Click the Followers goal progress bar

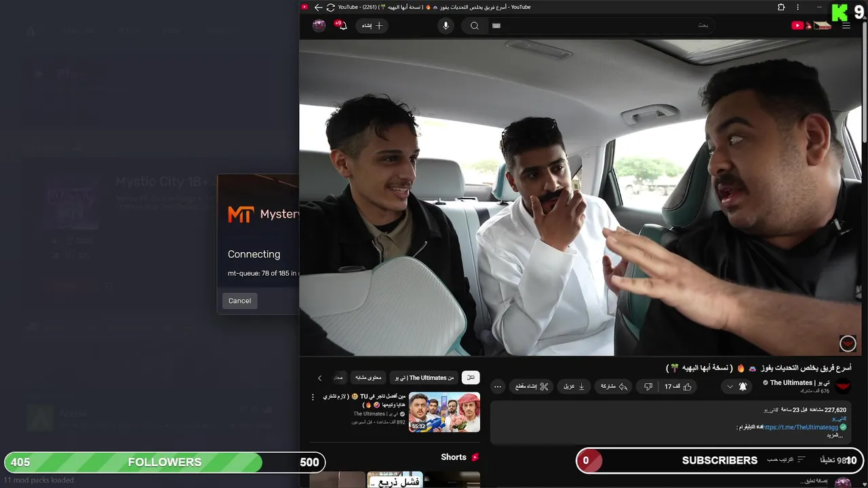(165, 462)
